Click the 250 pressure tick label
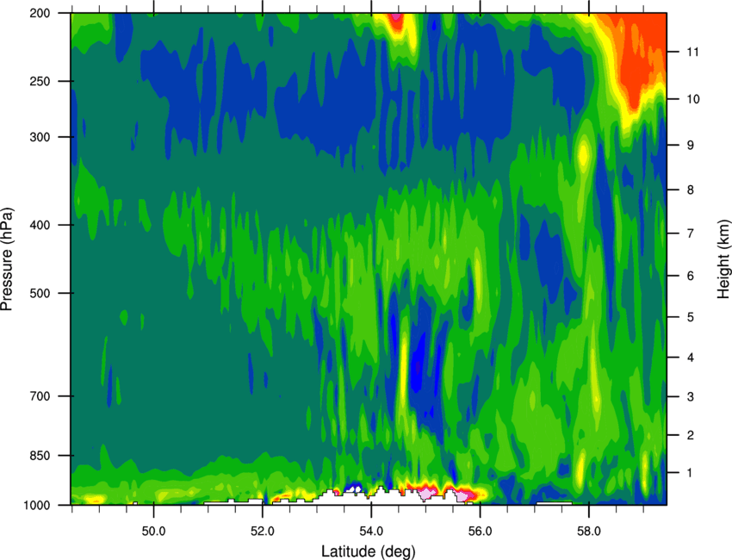Screen dimensions: 732x560 pos(40,81)
